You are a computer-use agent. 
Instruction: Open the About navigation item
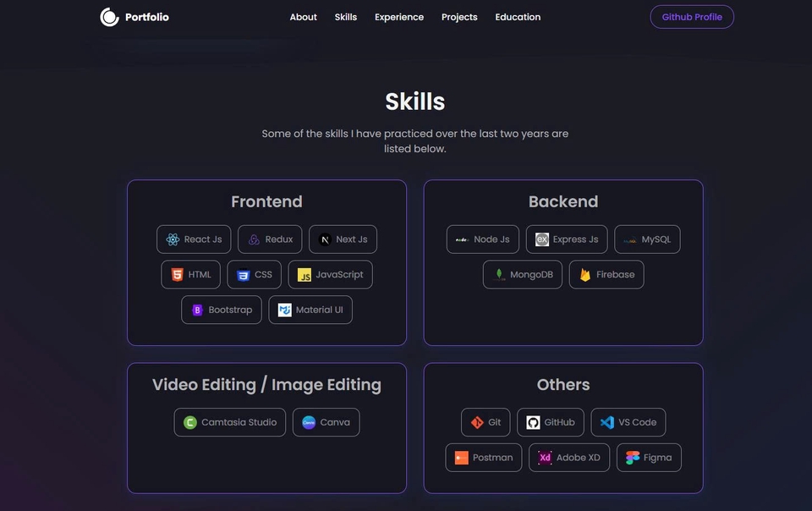pos(303,17)
